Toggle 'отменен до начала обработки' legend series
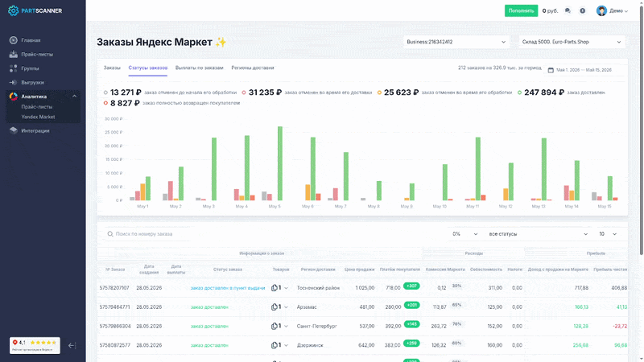Viewport: 644px width, 362px height. pos(171,93)
